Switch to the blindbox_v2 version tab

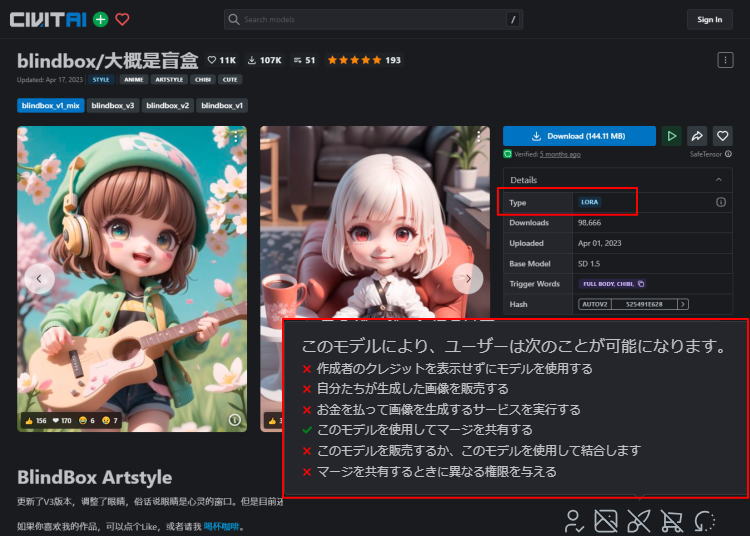click(x=167, y=105)
